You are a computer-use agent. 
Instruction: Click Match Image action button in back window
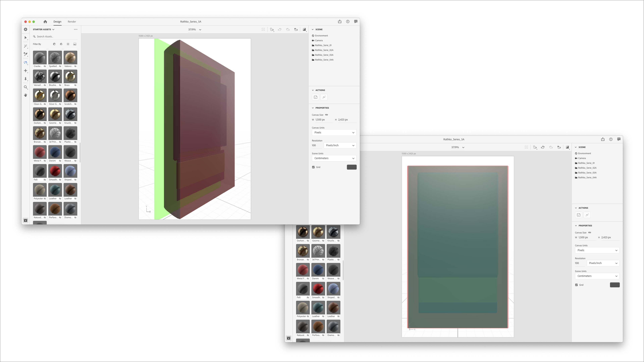point(587,215)
